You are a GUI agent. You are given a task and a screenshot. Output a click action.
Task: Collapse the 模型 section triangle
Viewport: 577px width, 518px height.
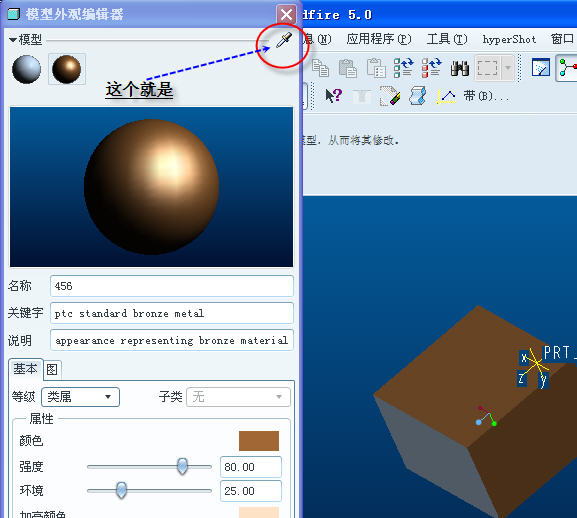(x=13, y=39)
